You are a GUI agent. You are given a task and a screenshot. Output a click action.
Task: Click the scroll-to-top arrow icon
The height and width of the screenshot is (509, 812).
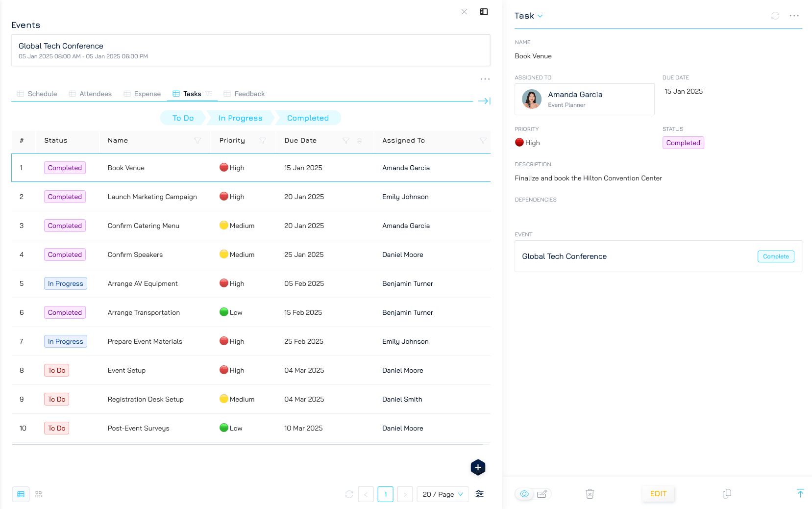(x=800, y=493)
